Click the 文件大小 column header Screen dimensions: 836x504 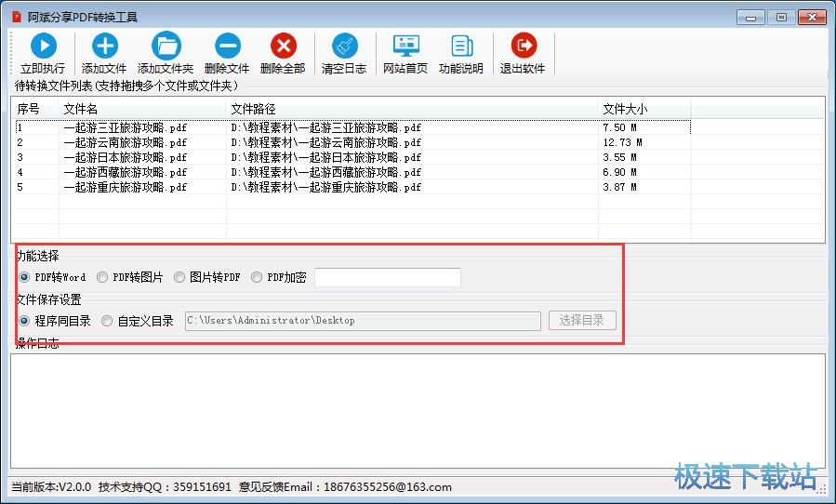[x=625, y=109]
